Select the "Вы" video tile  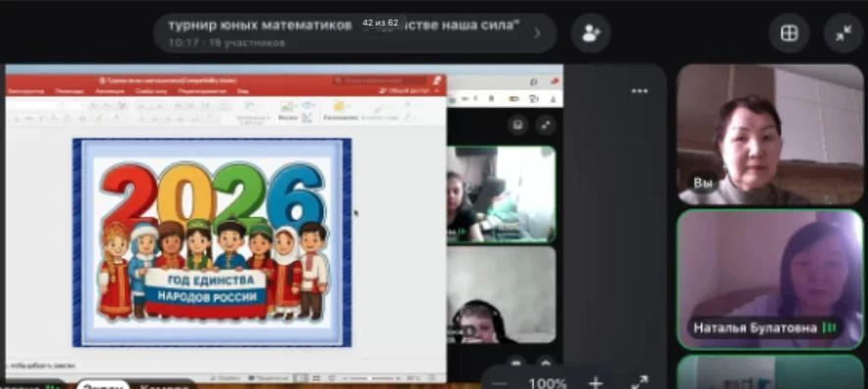(x=770, y=135)
